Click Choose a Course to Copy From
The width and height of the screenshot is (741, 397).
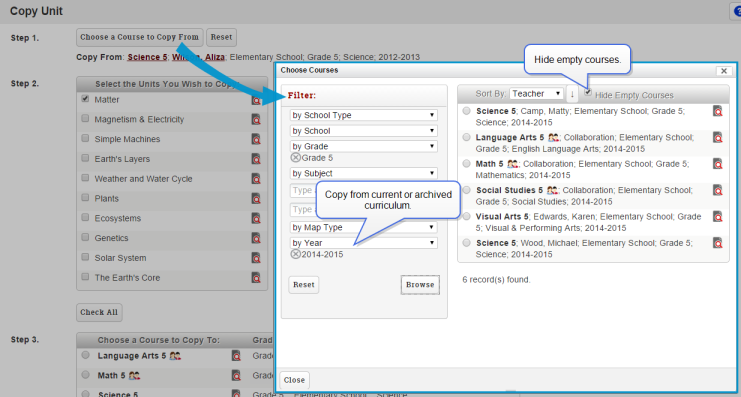click(x=140, y=37)
